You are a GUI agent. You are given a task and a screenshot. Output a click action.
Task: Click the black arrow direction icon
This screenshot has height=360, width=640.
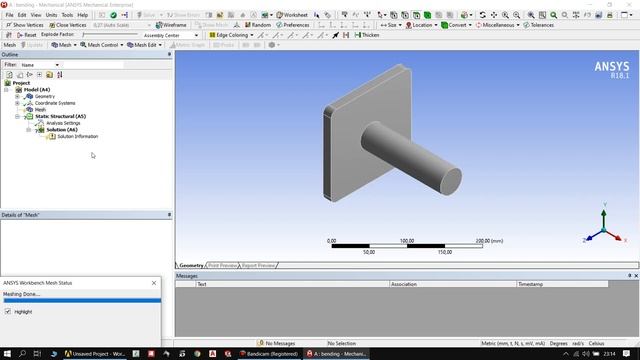[336, 35]
